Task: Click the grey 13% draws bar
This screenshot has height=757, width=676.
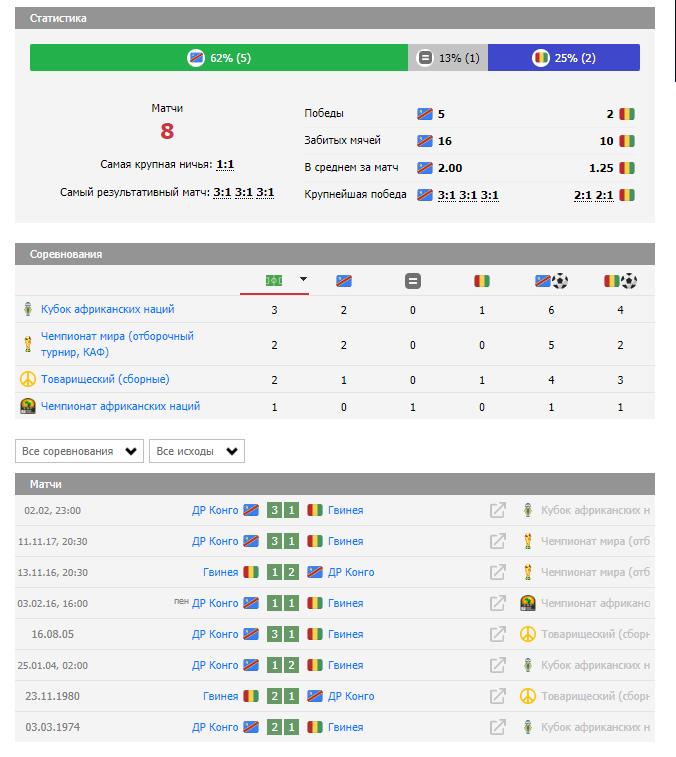Action: [x=448, y=58]
